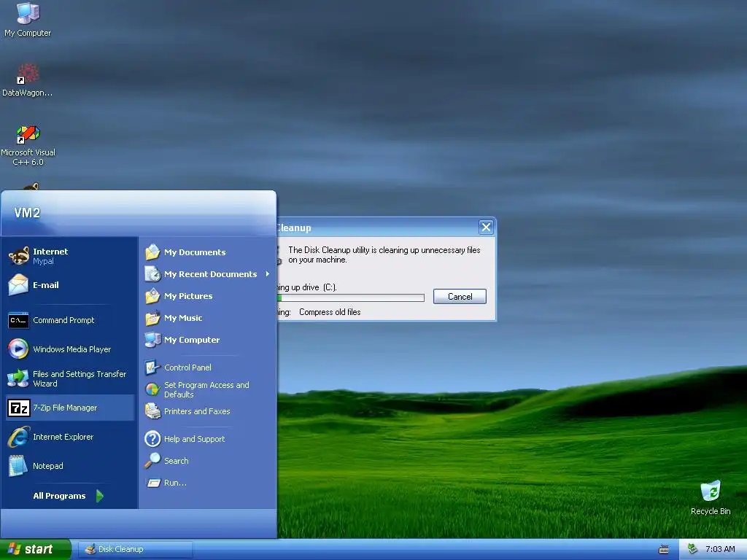Open My Pictures in Start menu
747x560 pixels.
[x=208, y=296]
